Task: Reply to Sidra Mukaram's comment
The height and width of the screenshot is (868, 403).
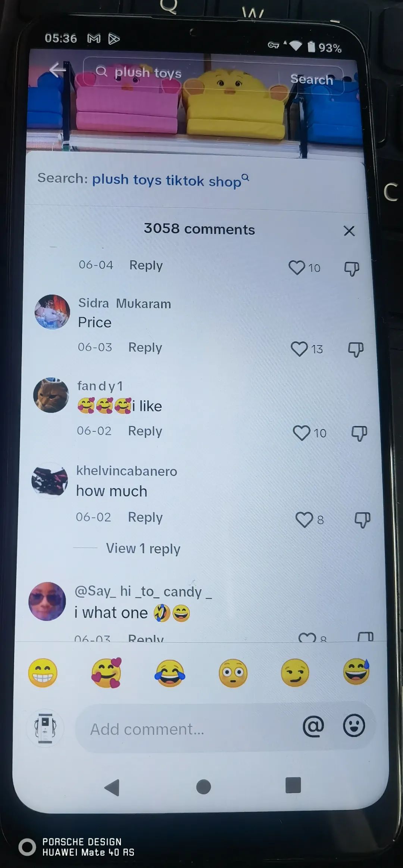Action: pos(145,347)
